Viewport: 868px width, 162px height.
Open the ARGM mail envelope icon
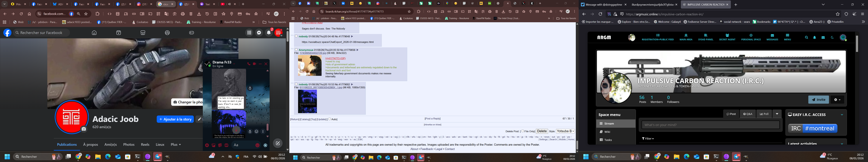tap(823, 38)
